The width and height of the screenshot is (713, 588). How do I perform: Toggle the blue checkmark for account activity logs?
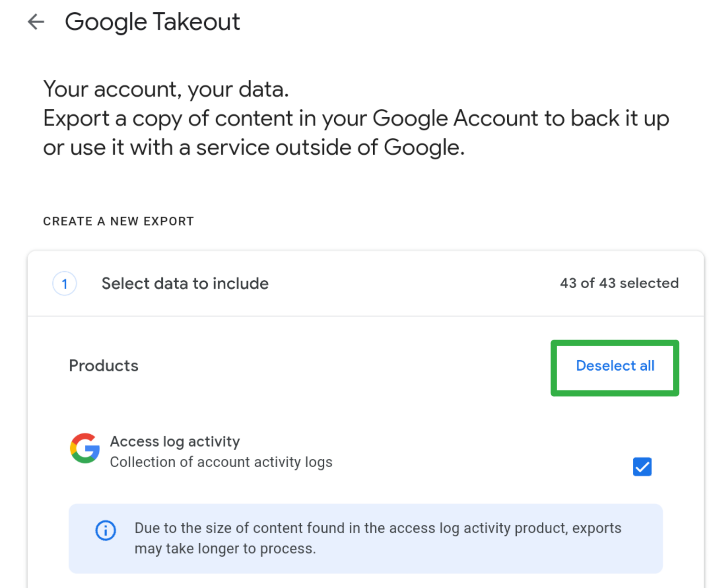642,467
